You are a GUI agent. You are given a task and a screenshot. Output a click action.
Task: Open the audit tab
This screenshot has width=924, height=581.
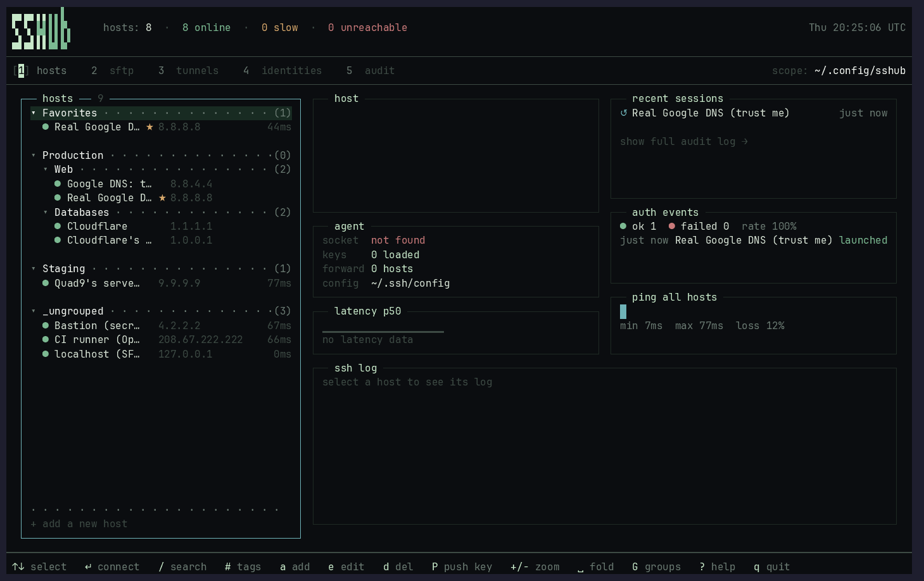point(370,71)
